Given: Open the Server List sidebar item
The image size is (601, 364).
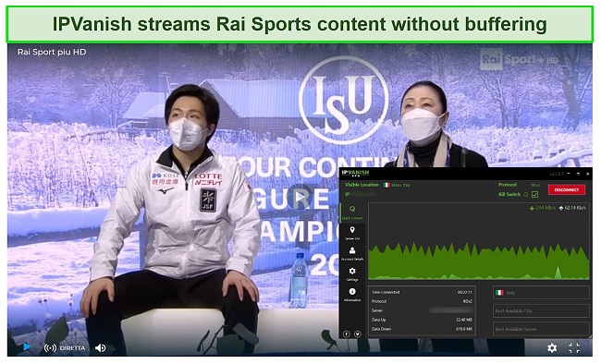Looking at the screenshot, I should pyautogui.click(x=352, y=233).
